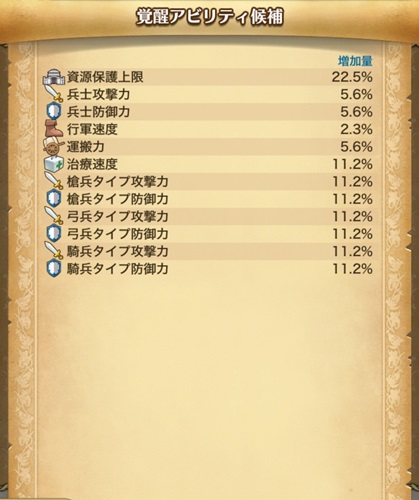Tap the shield icon beside 騎兵タイプ防御力
This screenshot has width=419, height=500.
coord(54,268)
